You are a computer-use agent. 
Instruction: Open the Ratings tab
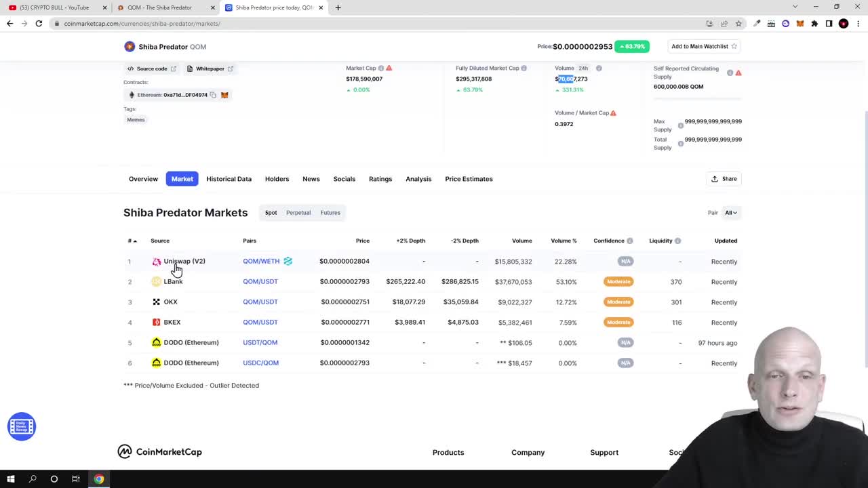(x=380, y=179)
